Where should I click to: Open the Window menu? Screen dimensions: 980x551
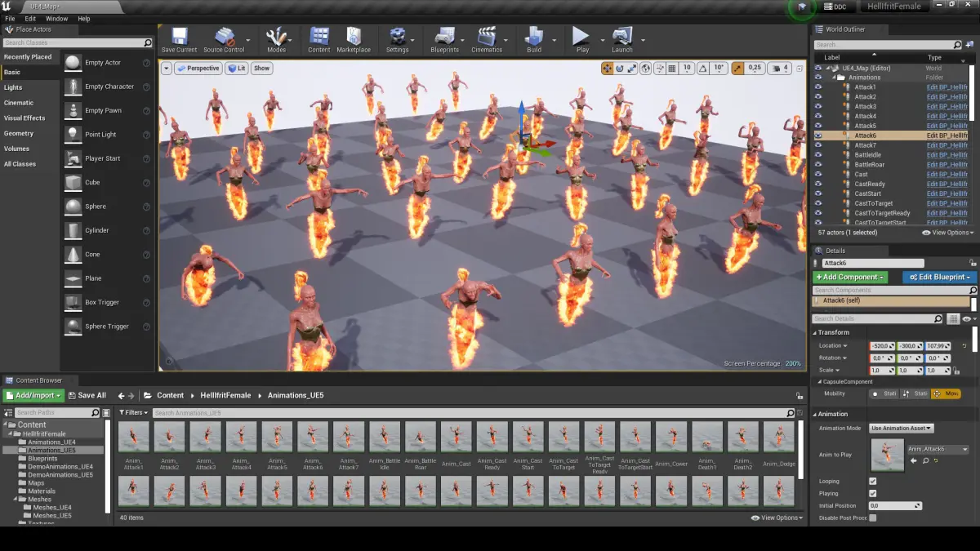point(56,18)
